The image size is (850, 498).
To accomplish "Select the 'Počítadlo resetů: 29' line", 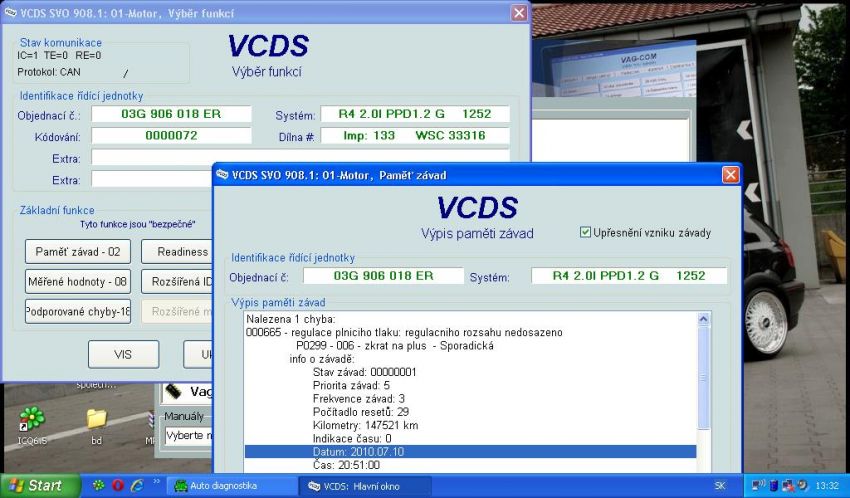I will (x=360, y=412).
